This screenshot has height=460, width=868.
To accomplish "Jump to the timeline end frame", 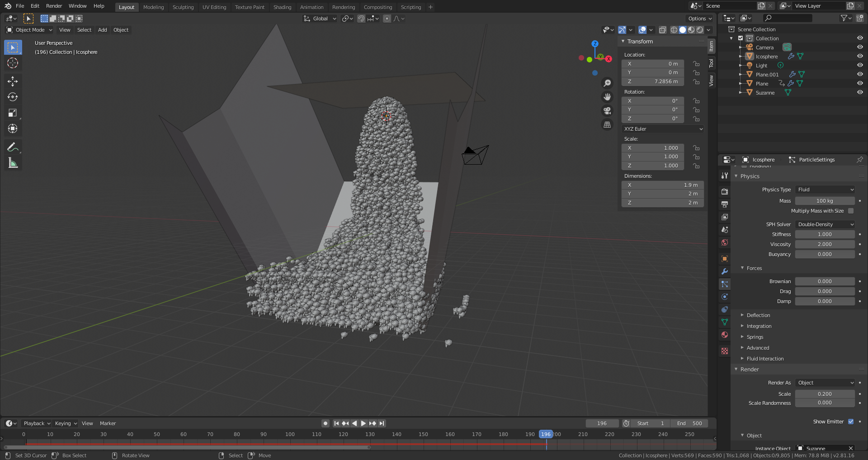I will (x=382, y=423).
